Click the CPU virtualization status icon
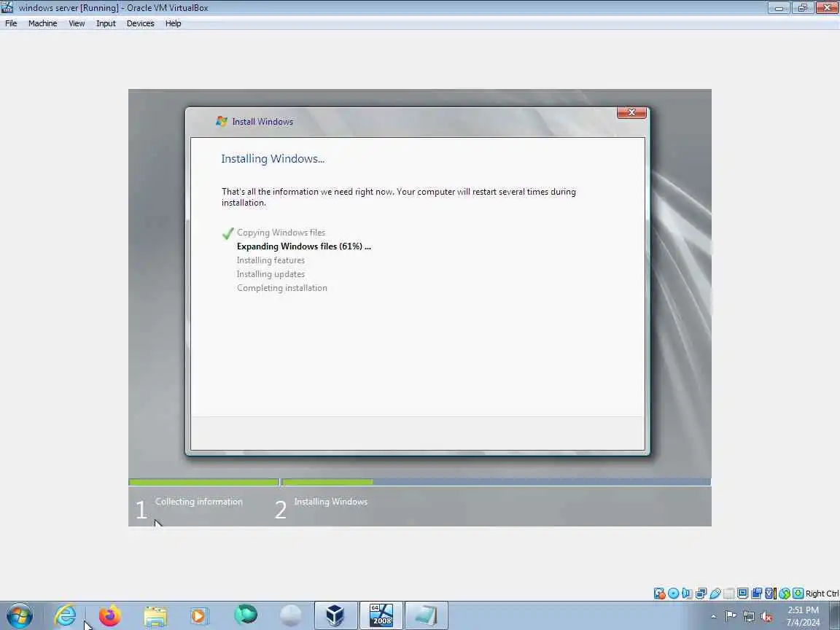This screenshot has height=630, width=840. point(771,593)
